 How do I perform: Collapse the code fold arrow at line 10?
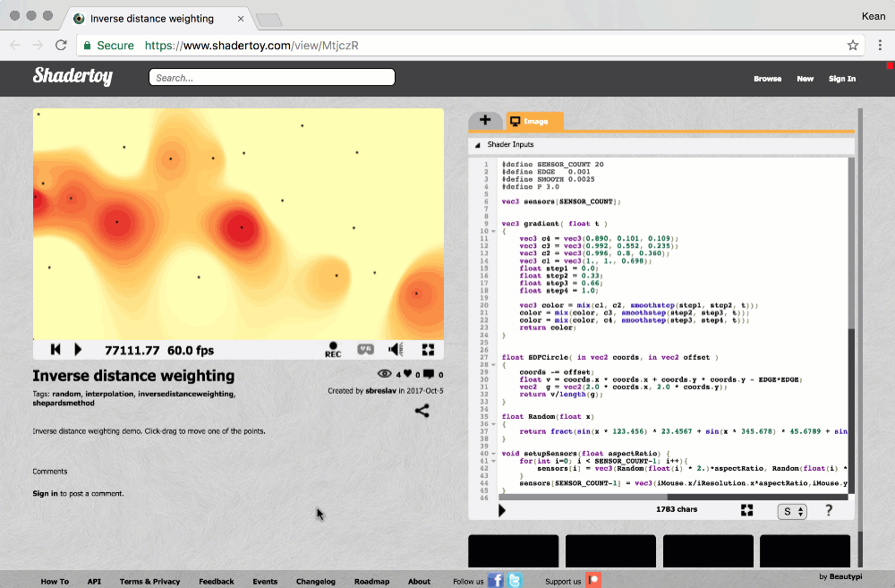click(x=494, y=231)
